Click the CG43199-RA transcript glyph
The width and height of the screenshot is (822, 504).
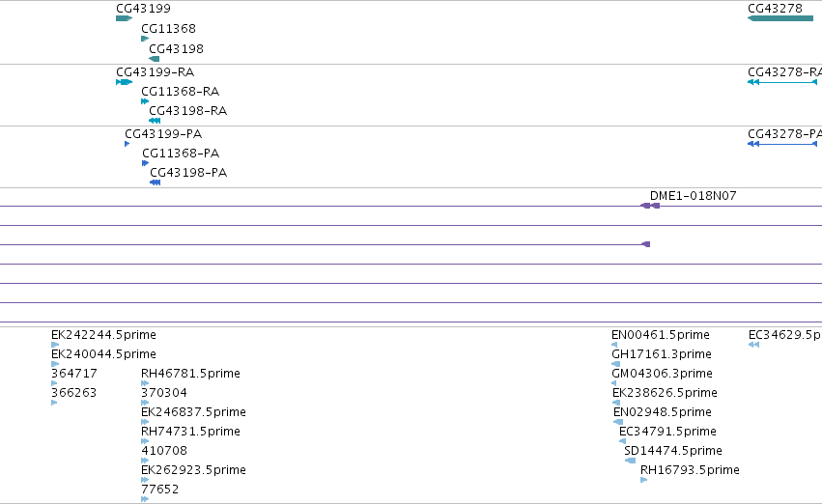pyautogui.click(x=125, y=82)
